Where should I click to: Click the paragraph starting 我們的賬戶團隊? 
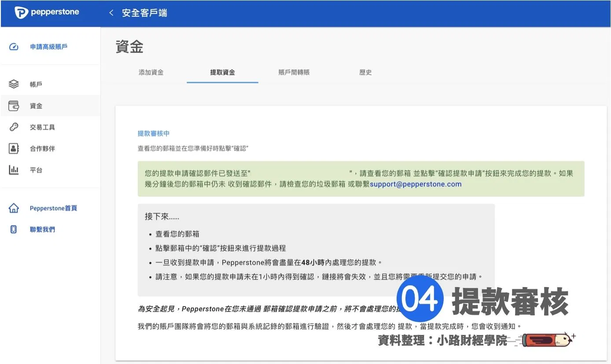(330, 327)
